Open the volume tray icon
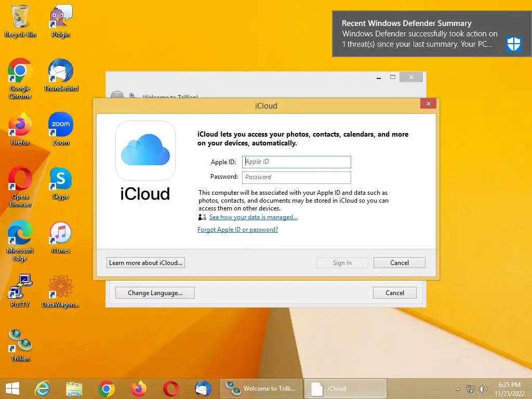This screenshot has height=399, width=532. coord(483,389)
